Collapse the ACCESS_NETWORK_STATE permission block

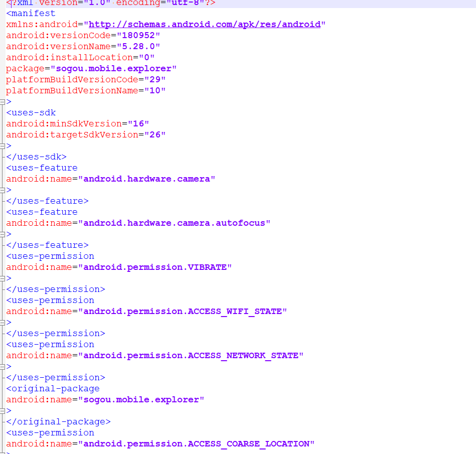click(3, 366)
